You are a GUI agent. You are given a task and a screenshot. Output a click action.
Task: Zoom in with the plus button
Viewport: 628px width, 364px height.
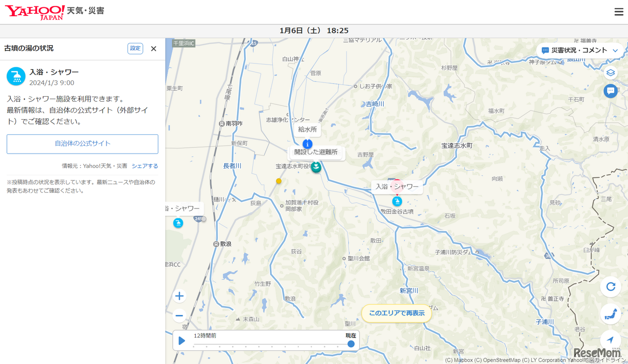pyautogui.click(x=180, y=296)
